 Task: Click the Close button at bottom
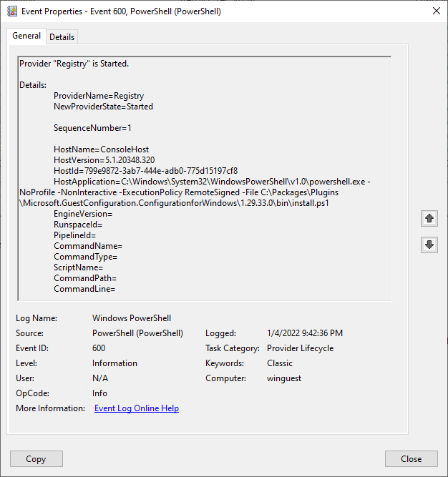pos(412,458)
